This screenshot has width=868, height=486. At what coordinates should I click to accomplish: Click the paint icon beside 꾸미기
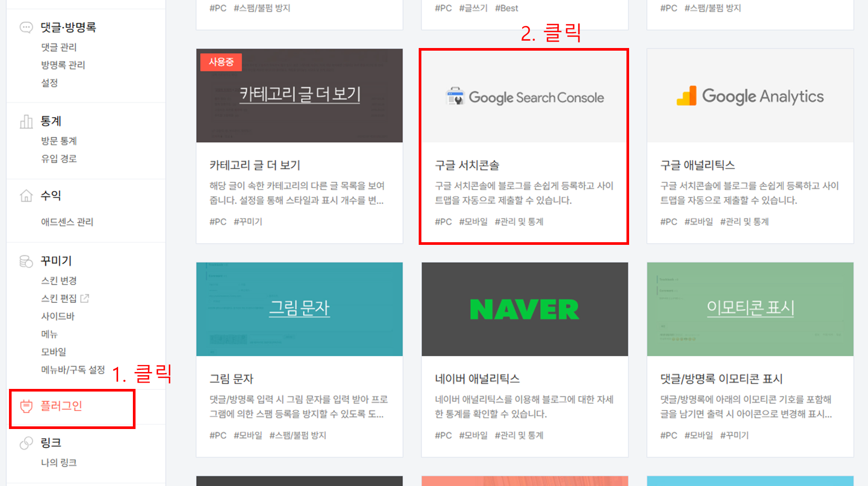(x=26, y=261)
